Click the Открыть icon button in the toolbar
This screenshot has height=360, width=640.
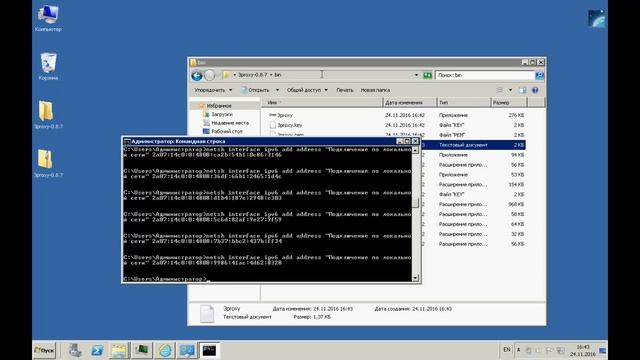pyautogui.click(x=255, y=90)
